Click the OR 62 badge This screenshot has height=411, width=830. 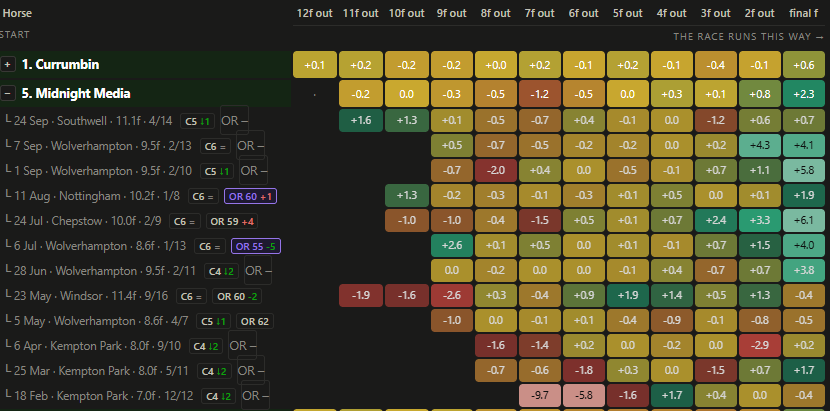point(255,321)
